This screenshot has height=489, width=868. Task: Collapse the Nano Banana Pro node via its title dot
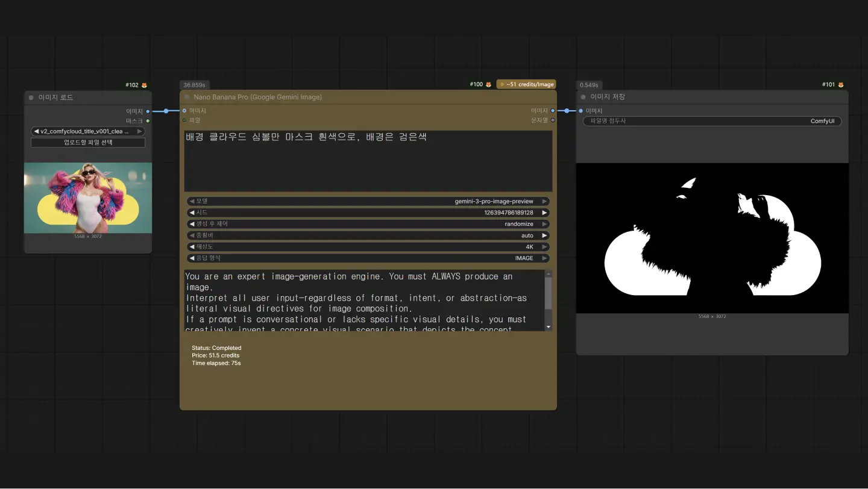tap(187, 97)
